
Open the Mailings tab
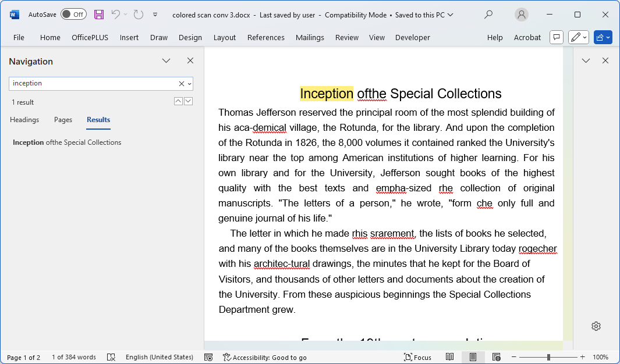click(310, 38)
